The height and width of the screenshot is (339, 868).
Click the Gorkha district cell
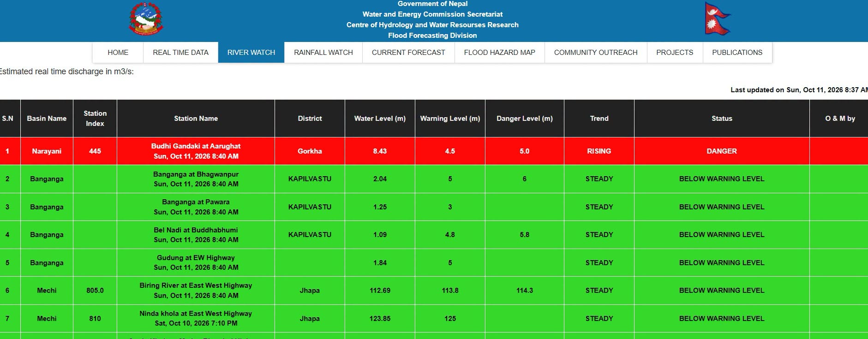(x=310, y=151)
